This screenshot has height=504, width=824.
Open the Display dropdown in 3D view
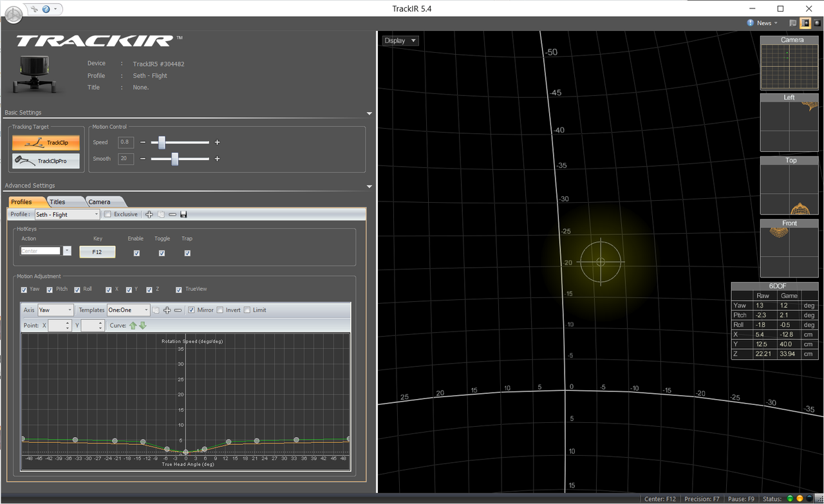point(400,41)
